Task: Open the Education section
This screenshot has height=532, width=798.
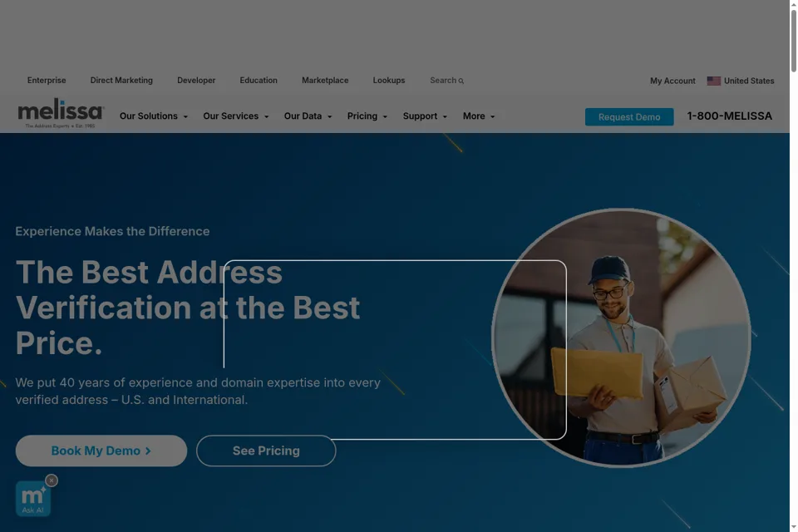Action: 259,81
